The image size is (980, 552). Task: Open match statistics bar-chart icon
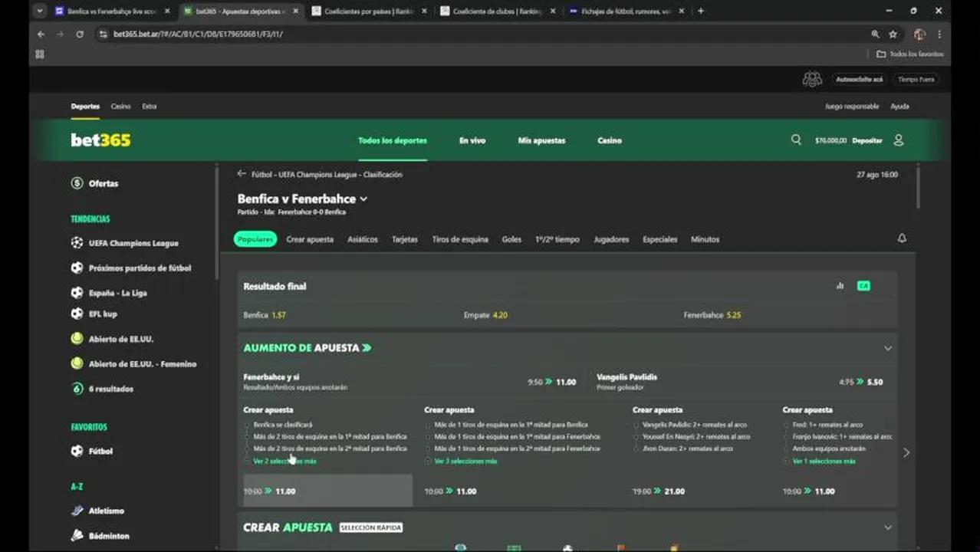[840, 286]
